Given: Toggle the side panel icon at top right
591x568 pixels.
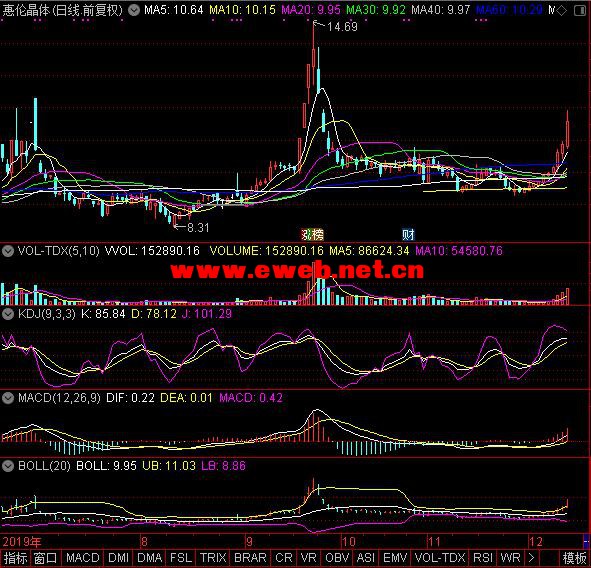Looking at the screenshot, I should (x=580, y=10).
